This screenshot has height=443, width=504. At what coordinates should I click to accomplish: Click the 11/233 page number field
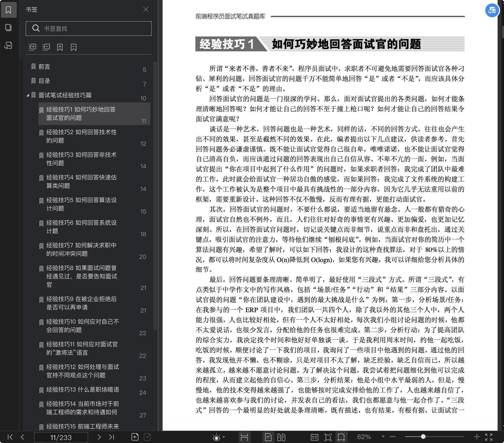point(61,437)
